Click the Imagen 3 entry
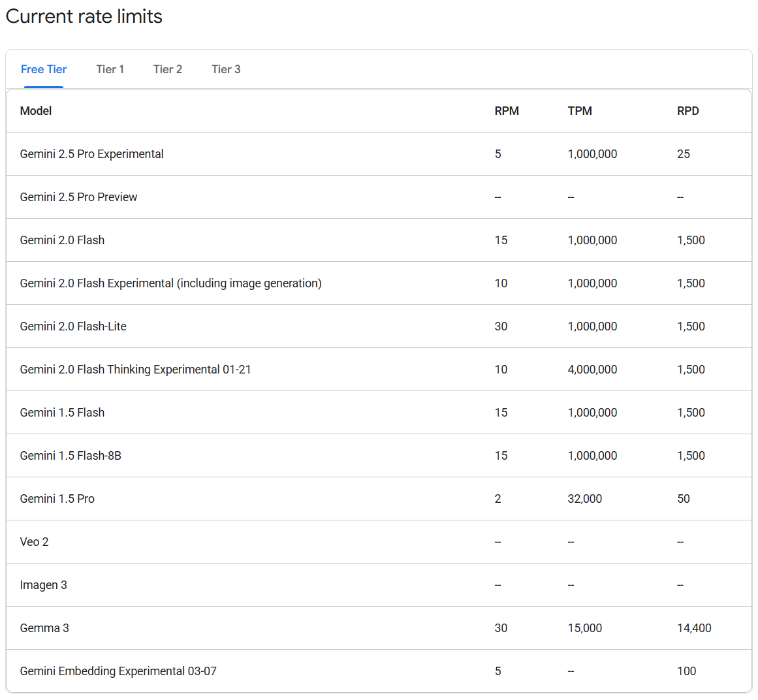 click(x=44, y=585)
